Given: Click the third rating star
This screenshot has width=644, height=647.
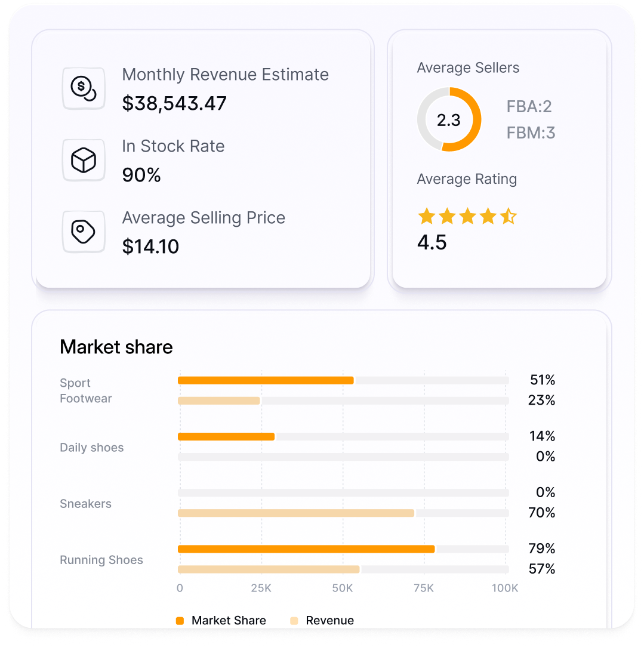Looking at the screenshot, I should coord(467,216).
